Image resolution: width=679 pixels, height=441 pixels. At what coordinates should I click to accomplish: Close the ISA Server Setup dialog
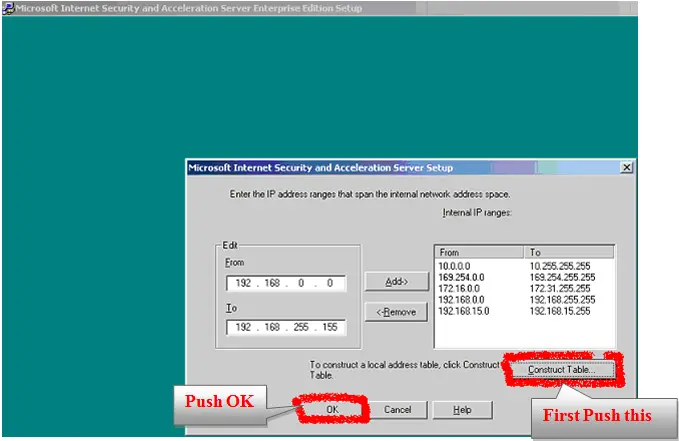pyautogui.click(x=626, y=167)
